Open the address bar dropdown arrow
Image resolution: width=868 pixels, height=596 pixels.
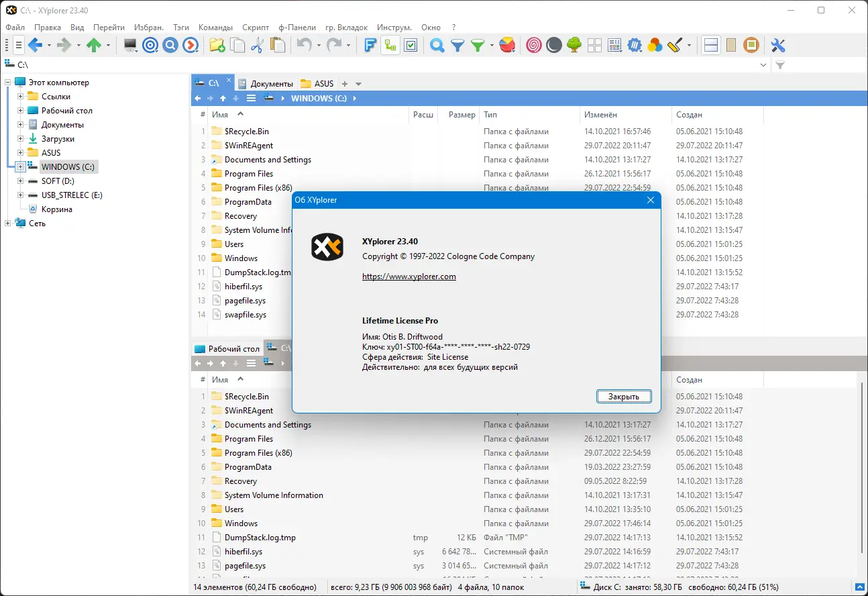tap(763, 65)
